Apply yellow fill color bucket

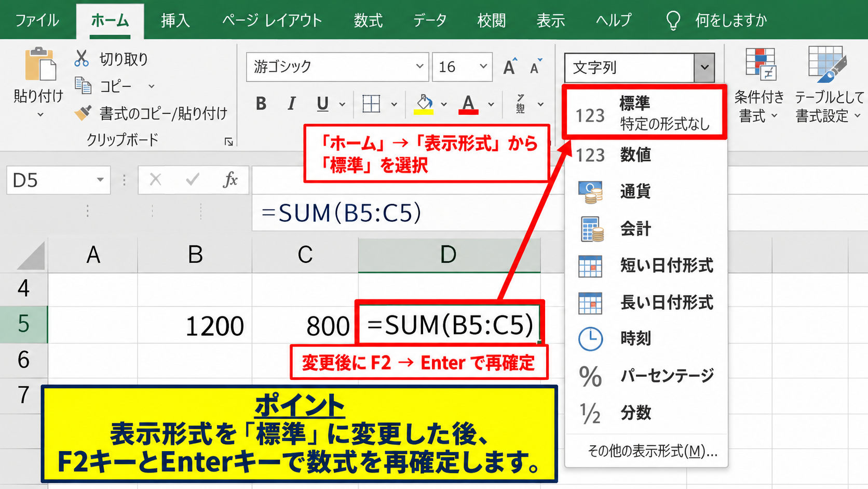pos(424,104)
